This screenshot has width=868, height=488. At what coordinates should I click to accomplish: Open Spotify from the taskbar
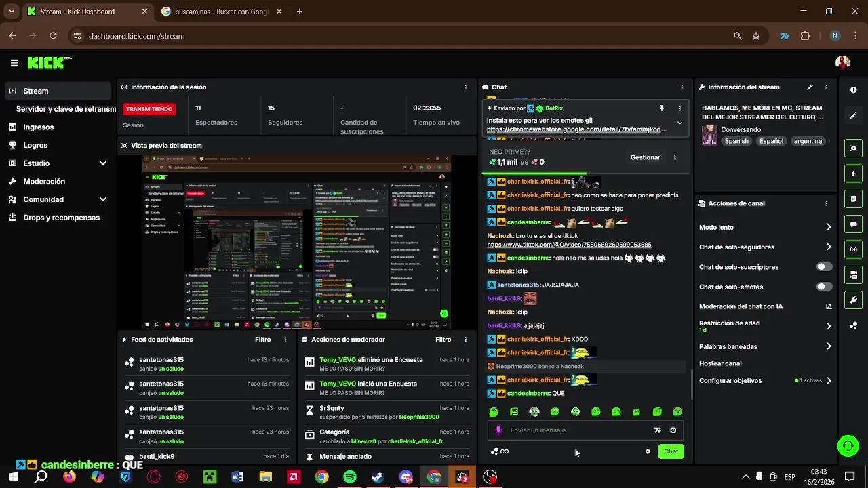(x=350, y=477)
